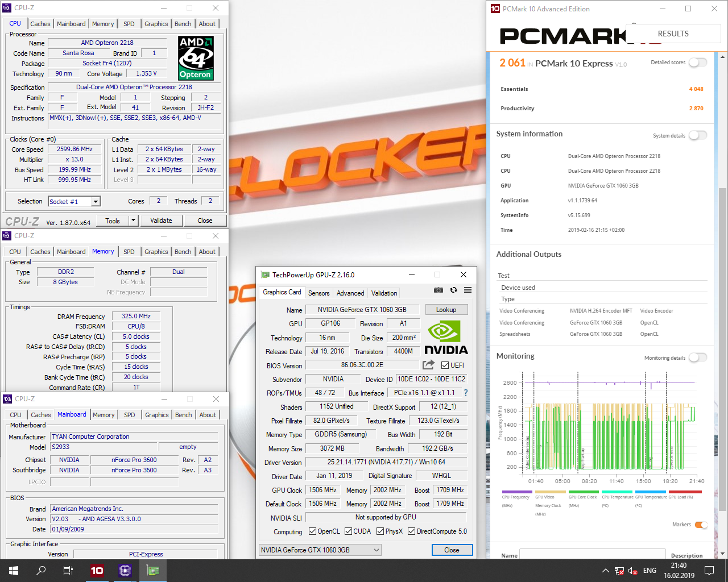Viewport: 728px width, 582px height.
Task: Toggle the System details switch
Action: point(698,135)
